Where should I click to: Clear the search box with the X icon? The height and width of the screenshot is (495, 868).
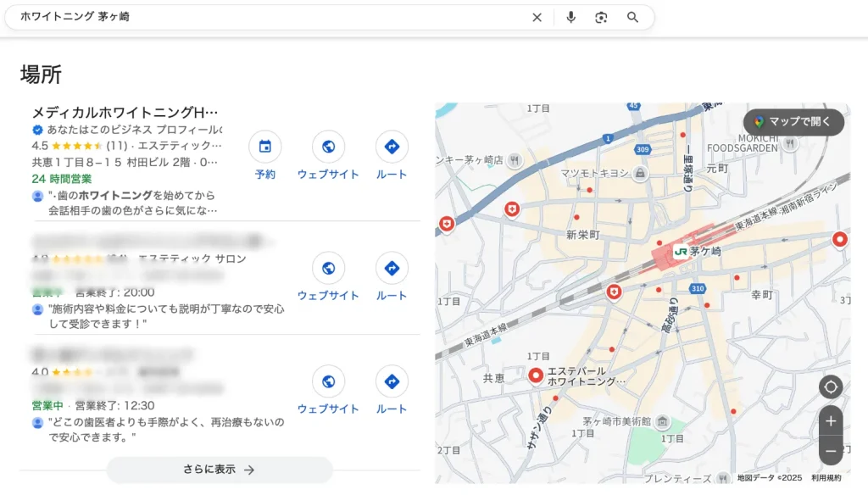click(x=537, y=17)
